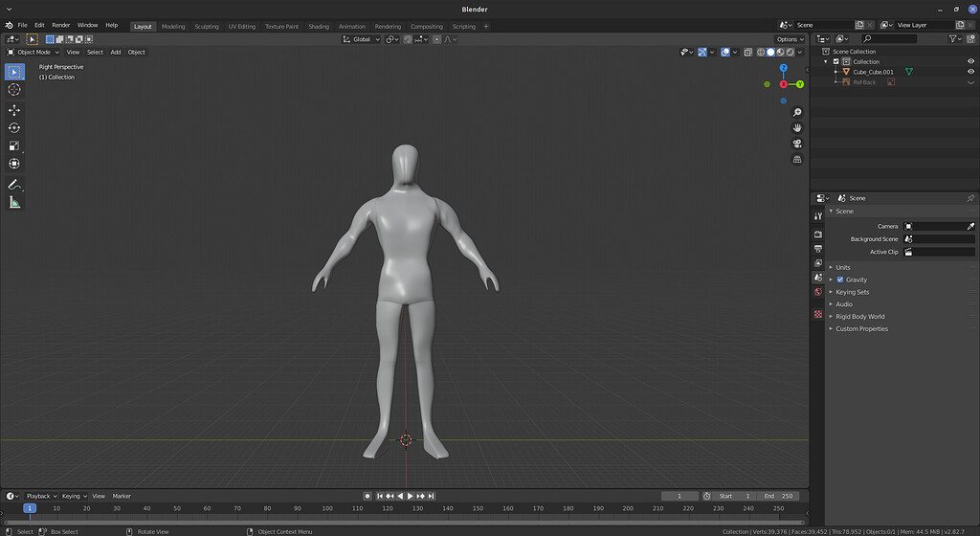Collapse the Scene panel
Image resolution: width=980 pixels, height=536 pixels.
tap(844, 212)
